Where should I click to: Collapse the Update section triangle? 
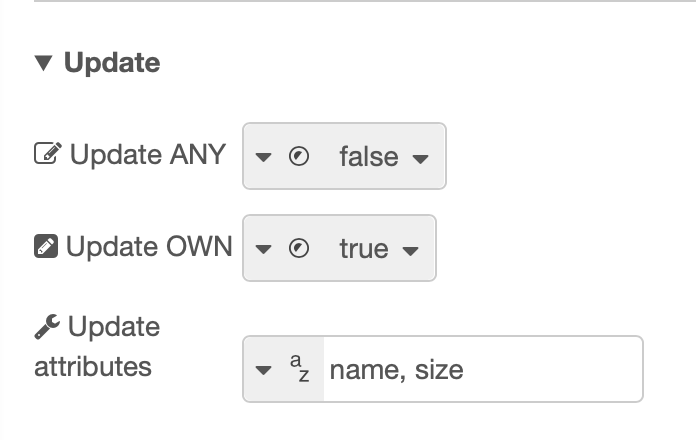tap(44, 63)
